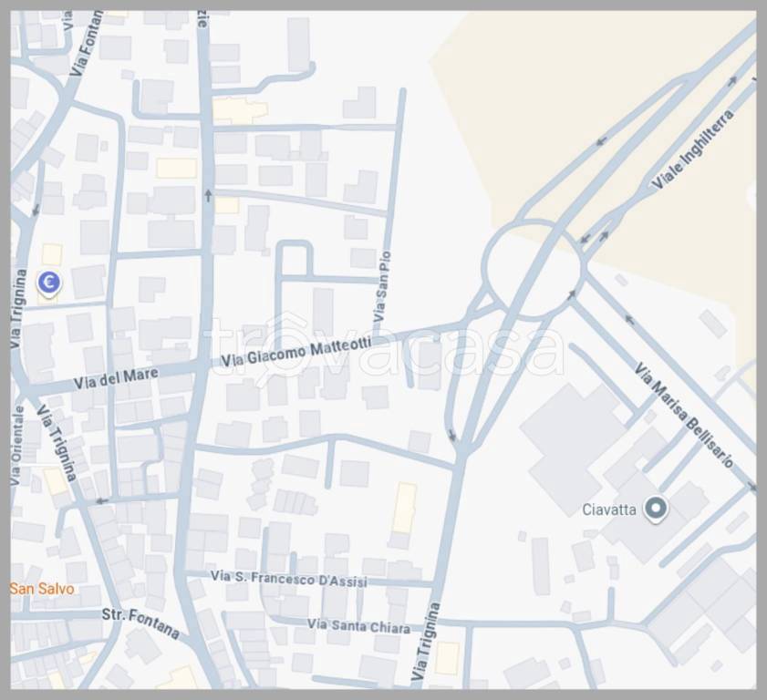
Task: Click Via Trignina label near Via Santa Chiara
Action: 425,642
